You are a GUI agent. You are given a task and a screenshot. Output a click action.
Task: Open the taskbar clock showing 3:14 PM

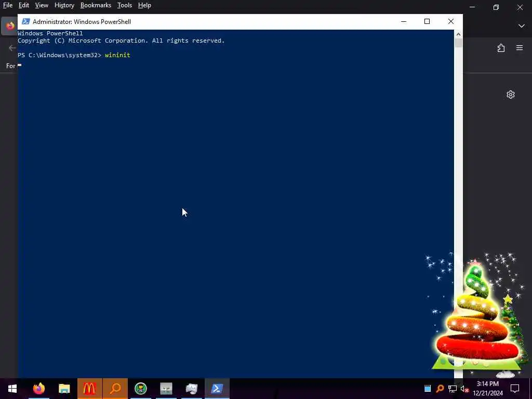click(x=488, y=389)
